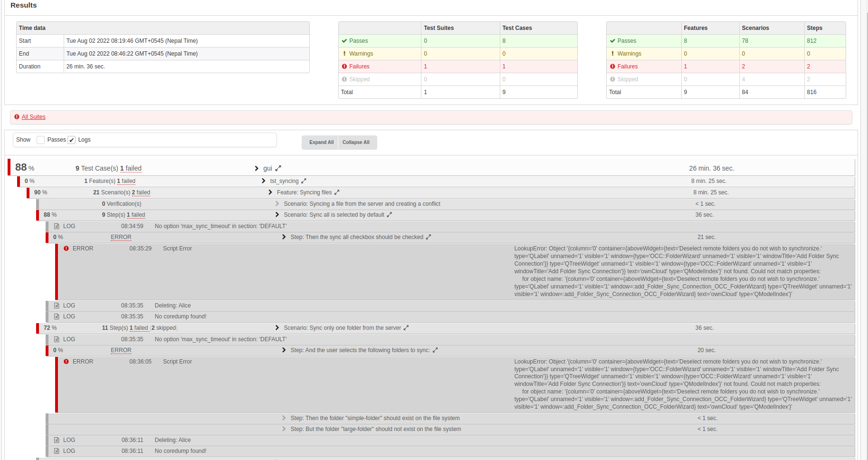Expand step 'Then the folder simple-folder should exist'
868x460 pixels.
(x=284, y=418)
